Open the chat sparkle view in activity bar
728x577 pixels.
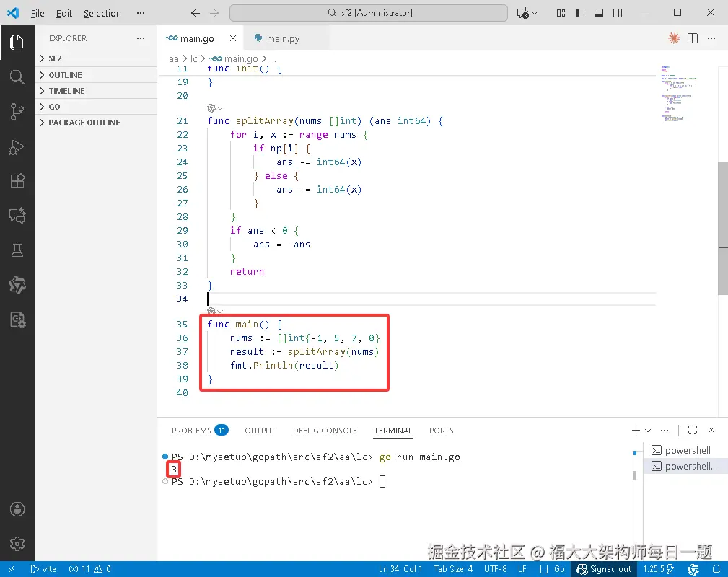tap(17, 216)
